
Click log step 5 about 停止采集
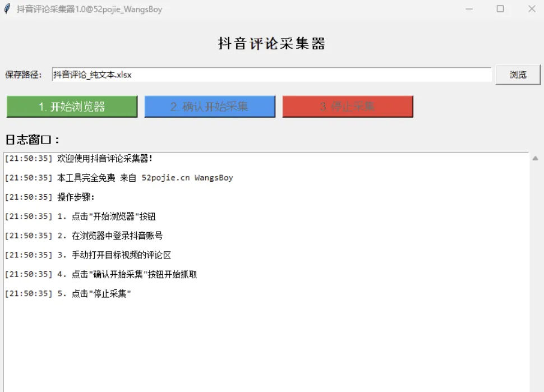coord(68,294)
